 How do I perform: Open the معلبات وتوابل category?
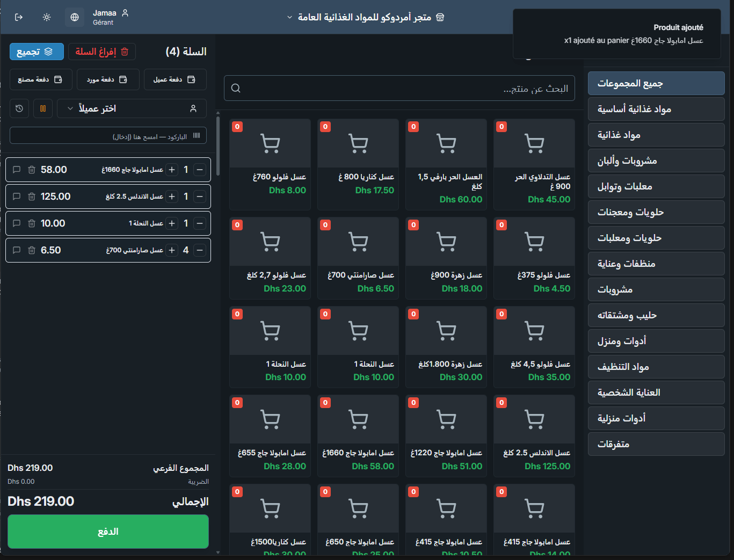coord(656,186)
